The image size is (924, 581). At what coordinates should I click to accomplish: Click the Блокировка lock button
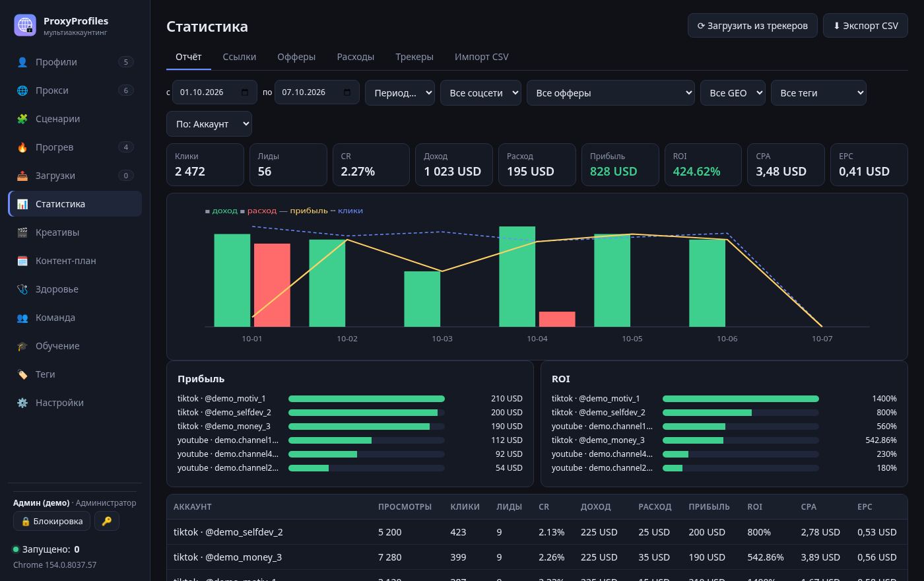(x=52, y=521)
